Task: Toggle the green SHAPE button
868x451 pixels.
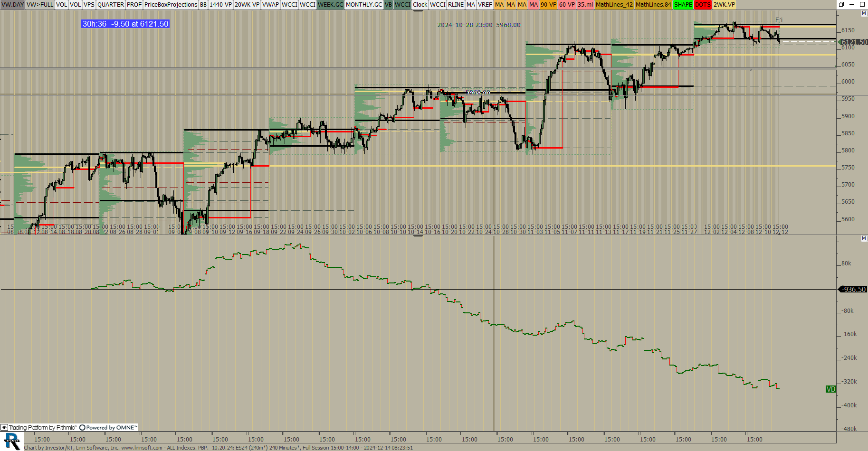Action: click(x=683, y=5)
